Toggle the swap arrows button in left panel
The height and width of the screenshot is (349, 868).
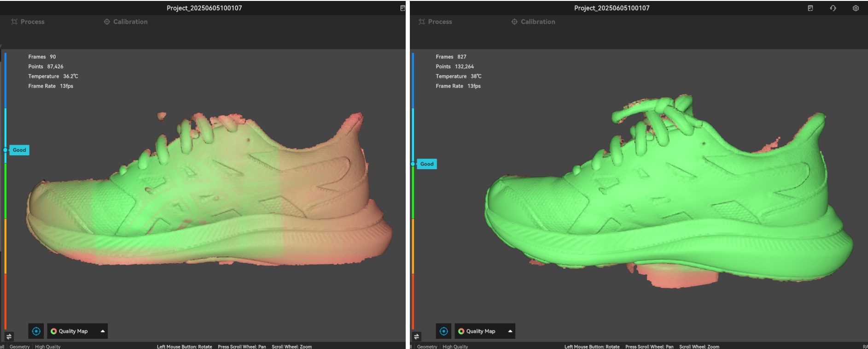[9, 337]
